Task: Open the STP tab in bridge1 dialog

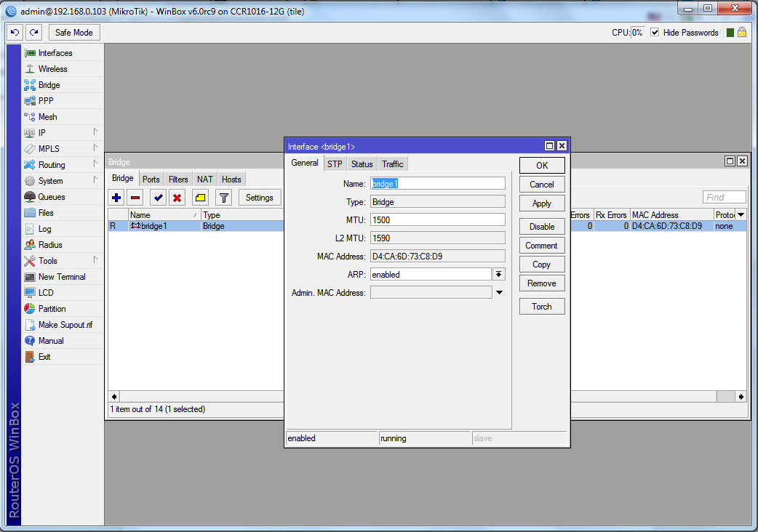Action: tap(335, 164)
